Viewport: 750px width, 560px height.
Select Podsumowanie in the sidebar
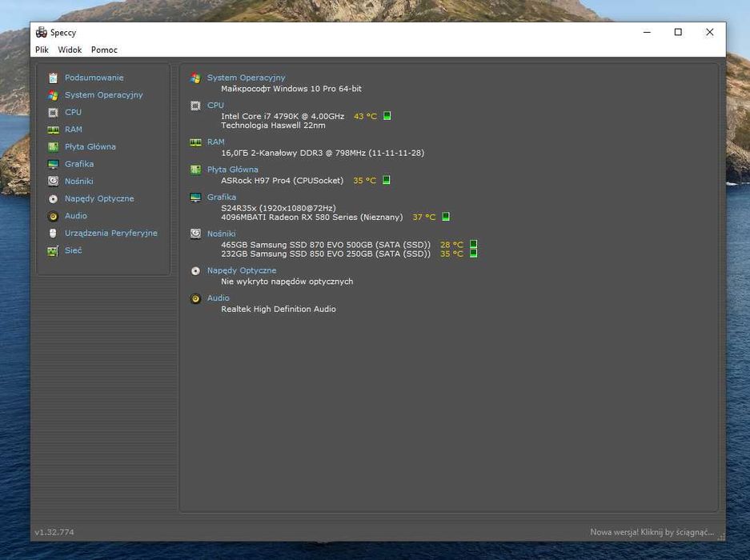click(94, 78)
